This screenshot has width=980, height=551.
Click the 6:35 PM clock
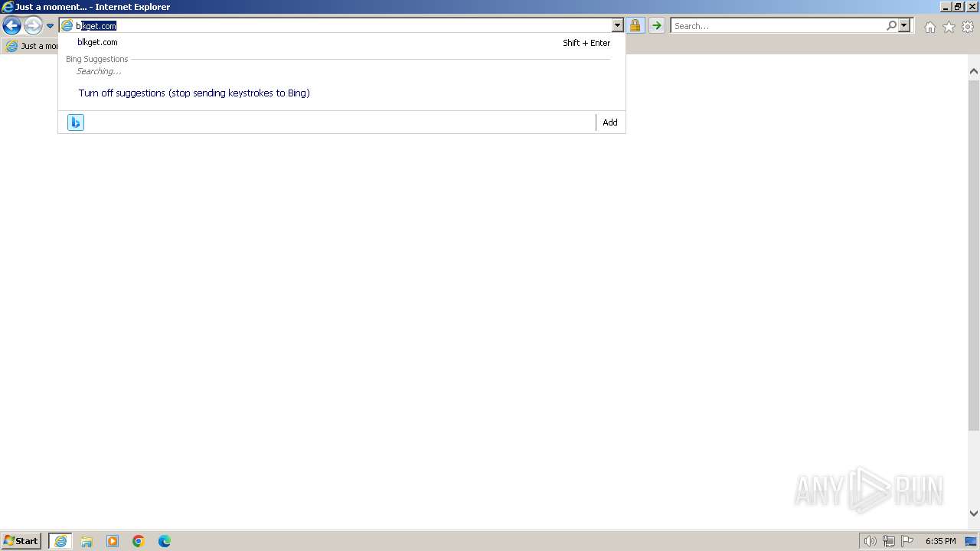click(940, 541)
